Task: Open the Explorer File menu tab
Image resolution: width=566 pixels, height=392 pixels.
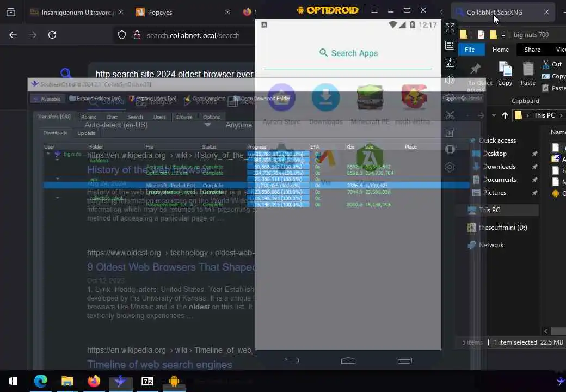Action: (469, 50)
